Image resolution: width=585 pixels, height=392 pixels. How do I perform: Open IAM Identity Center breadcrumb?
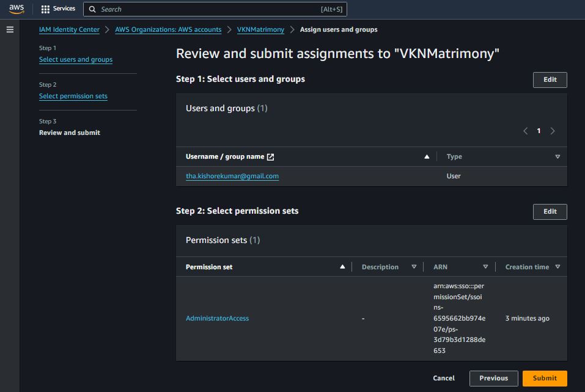[x=69, y=29]
